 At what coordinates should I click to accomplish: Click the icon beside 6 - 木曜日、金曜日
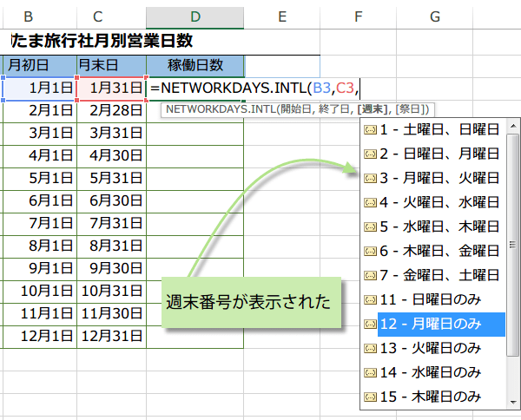[x=370, y=251]
